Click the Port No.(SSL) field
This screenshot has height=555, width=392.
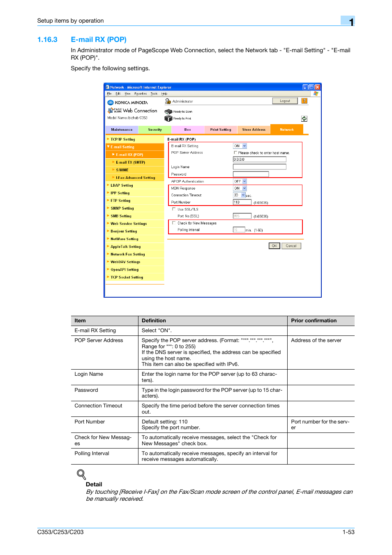(242, 216)
